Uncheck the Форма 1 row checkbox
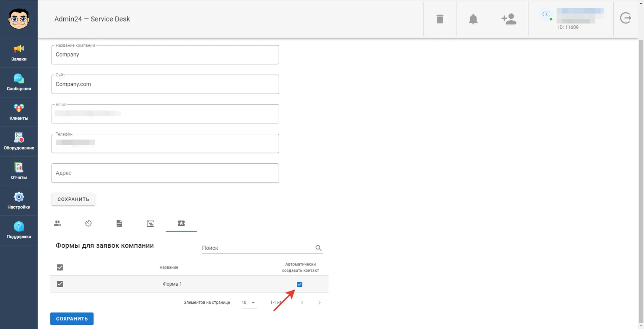The height and width of the screenshot is (329, 644). coord(60,284)
